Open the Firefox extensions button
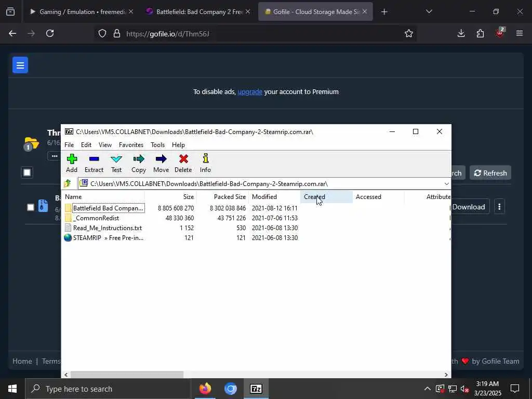The image size is (532, 399). coord(480,33)
